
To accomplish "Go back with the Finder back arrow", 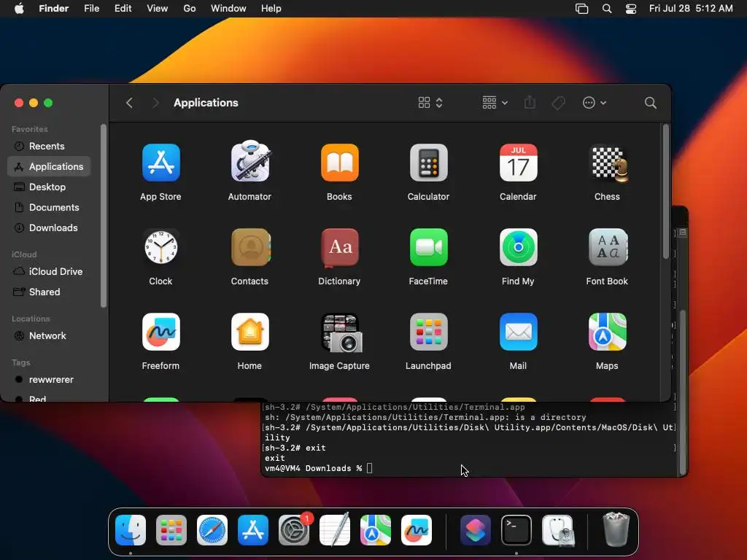I will (129, 103).
